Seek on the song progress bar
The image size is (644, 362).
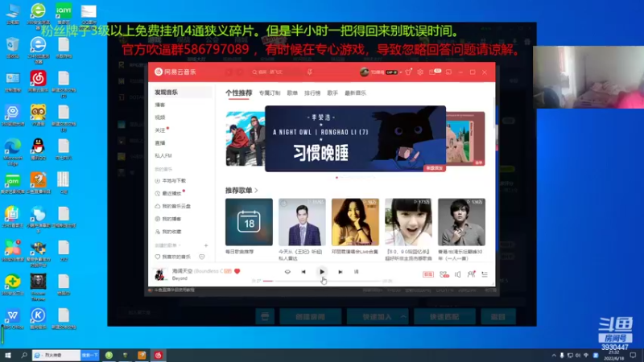322,281
